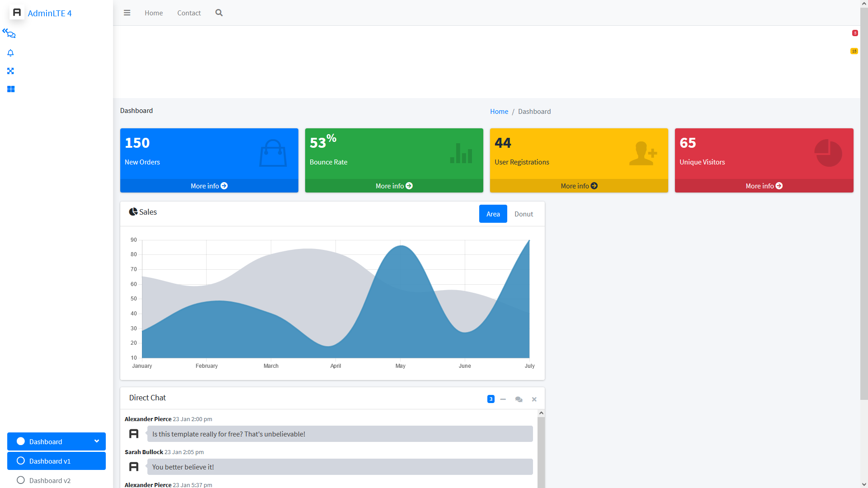Expand the Dashboard sidebar menu chevron
Image resolution: width=868 pixels, height=488 pixels.
[96, 441]
